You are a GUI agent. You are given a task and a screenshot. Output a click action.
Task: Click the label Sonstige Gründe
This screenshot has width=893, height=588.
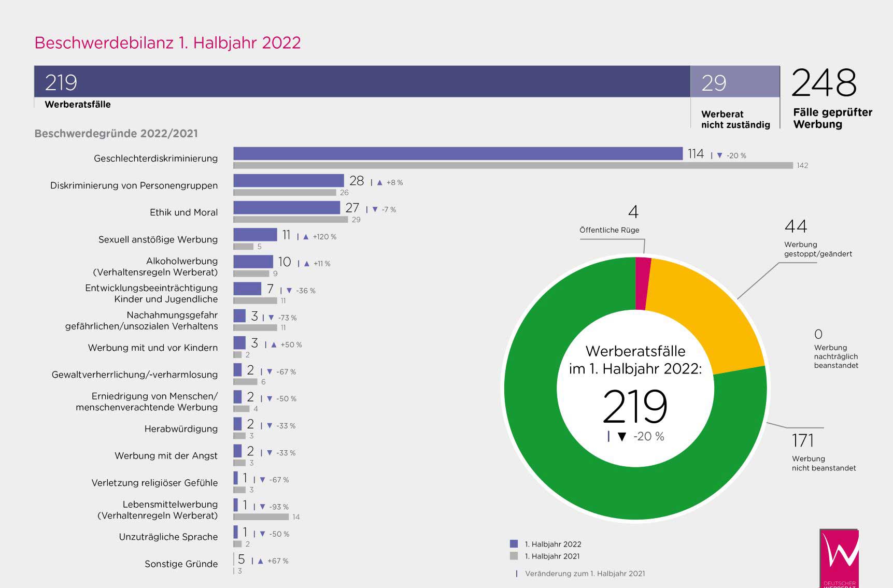click(181, 564)
